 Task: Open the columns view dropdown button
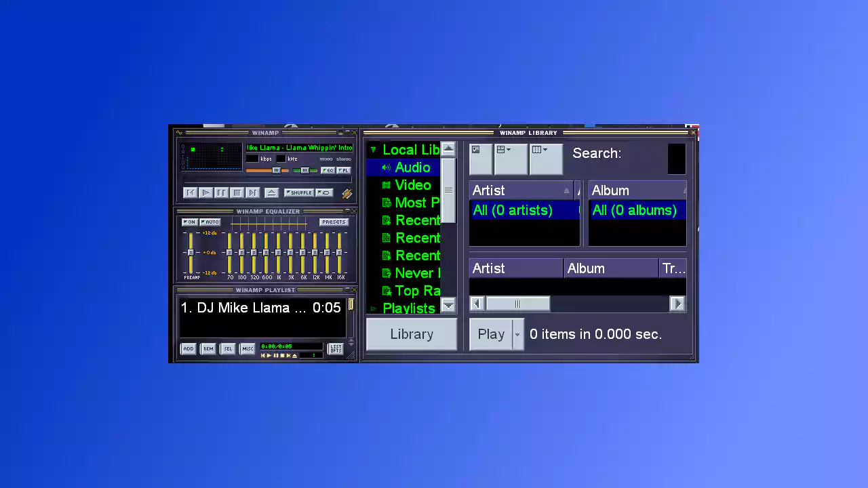point(546,159)
